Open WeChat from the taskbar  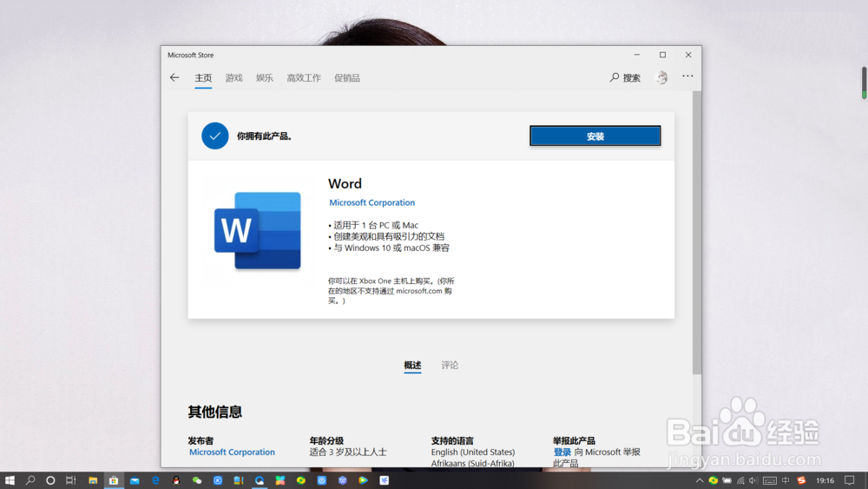197,480
